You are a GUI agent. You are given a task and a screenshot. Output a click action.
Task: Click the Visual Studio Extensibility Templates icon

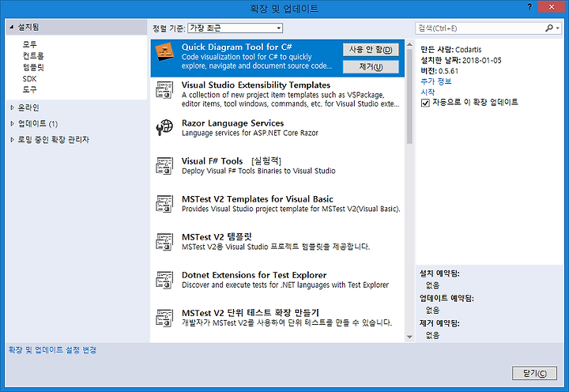(164, 90)
